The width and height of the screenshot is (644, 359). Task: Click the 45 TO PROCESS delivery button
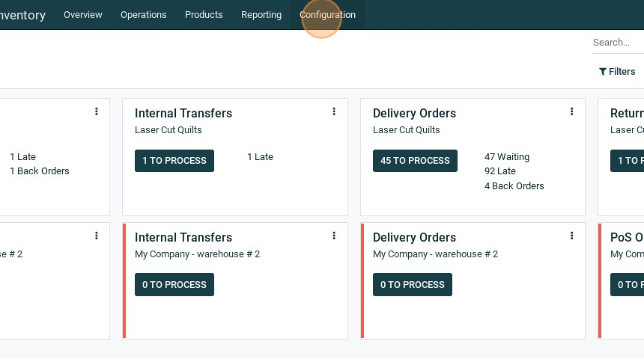pos(415,161)
